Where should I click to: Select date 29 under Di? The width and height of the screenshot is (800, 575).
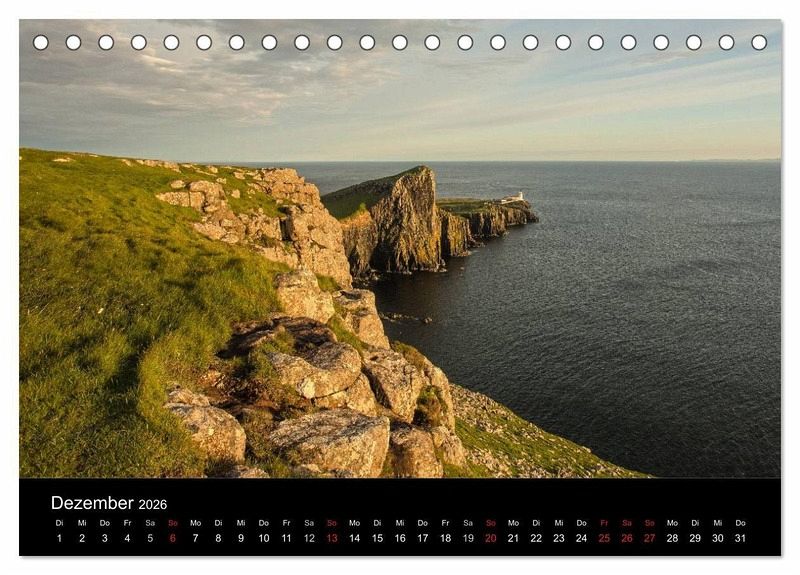coord(695,538)
